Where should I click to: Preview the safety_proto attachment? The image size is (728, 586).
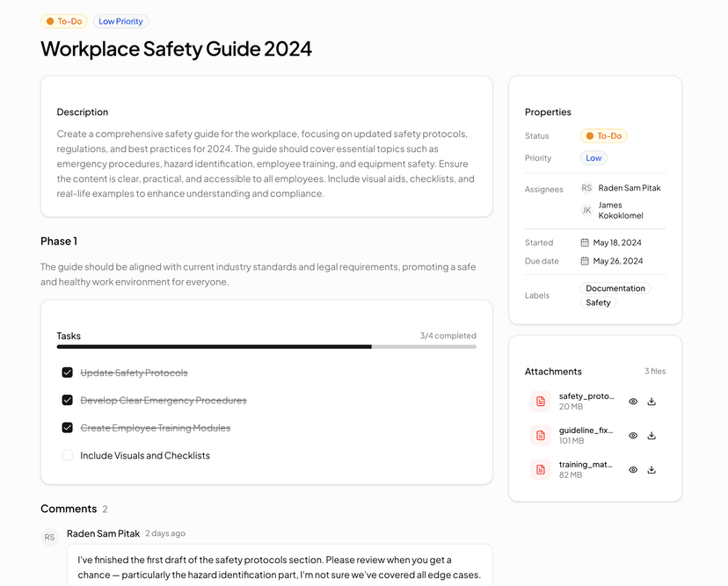(x=632, y=402)
